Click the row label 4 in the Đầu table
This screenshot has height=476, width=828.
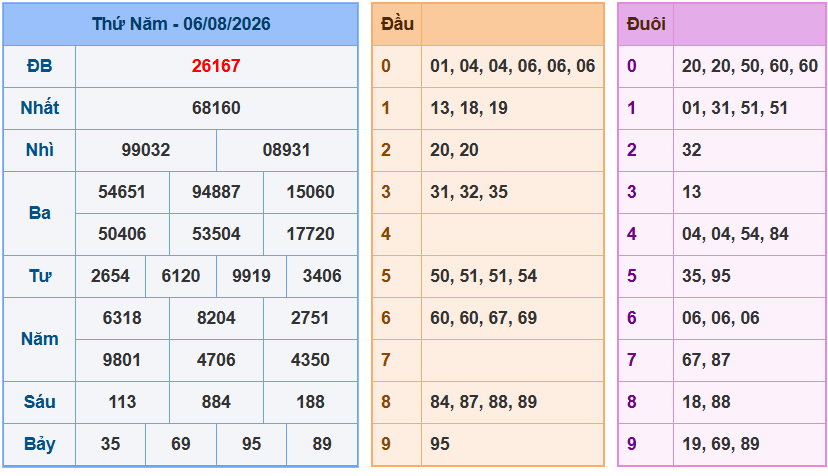(x=386, y=234)
